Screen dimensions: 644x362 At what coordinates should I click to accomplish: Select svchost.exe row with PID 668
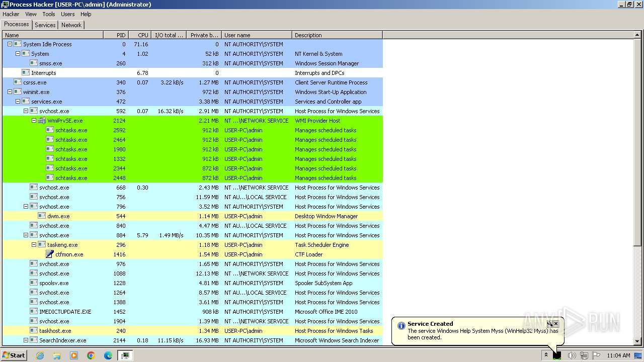click(x=193, y=188)
